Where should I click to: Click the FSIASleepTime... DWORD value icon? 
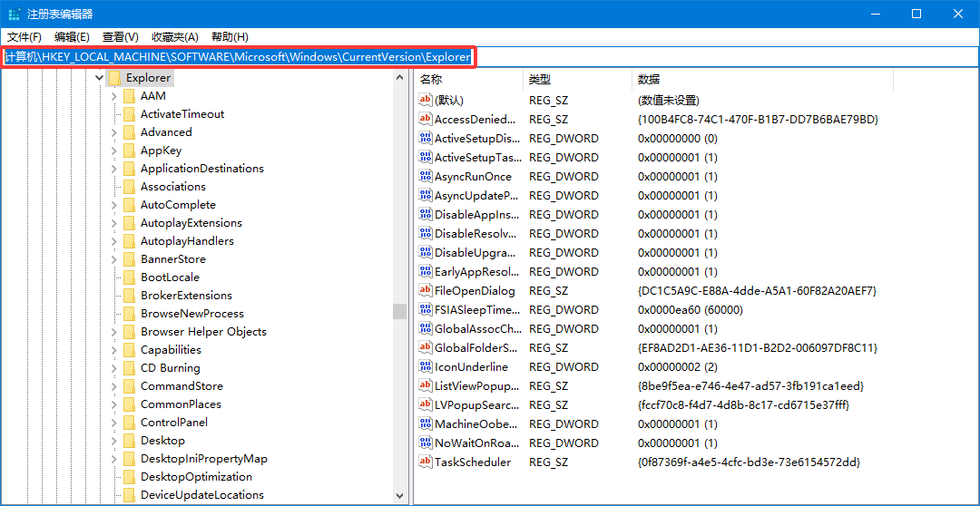pos(425,309)
